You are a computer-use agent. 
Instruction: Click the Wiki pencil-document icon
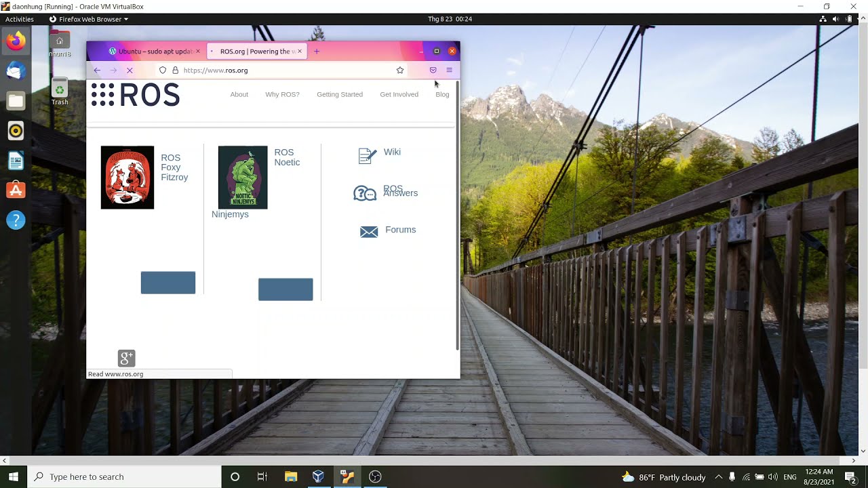(367, 156)
